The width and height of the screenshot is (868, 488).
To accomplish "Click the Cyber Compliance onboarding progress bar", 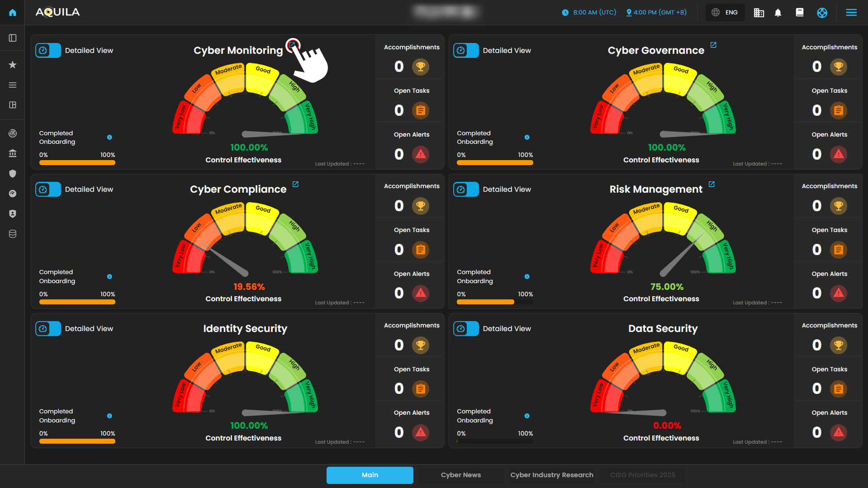I will (77, 302).
